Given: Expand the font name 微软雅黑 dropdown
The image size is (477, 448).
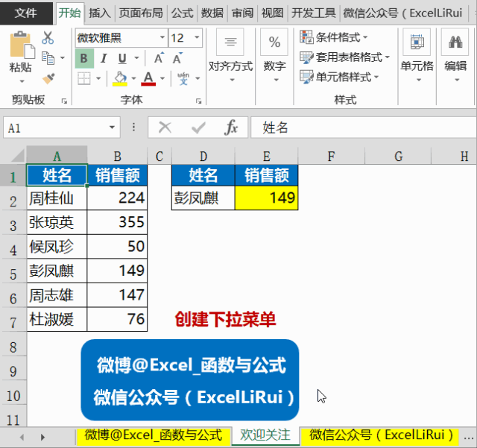Looking at the screenshot, I should pyautogui.click(x=162, y=37).
